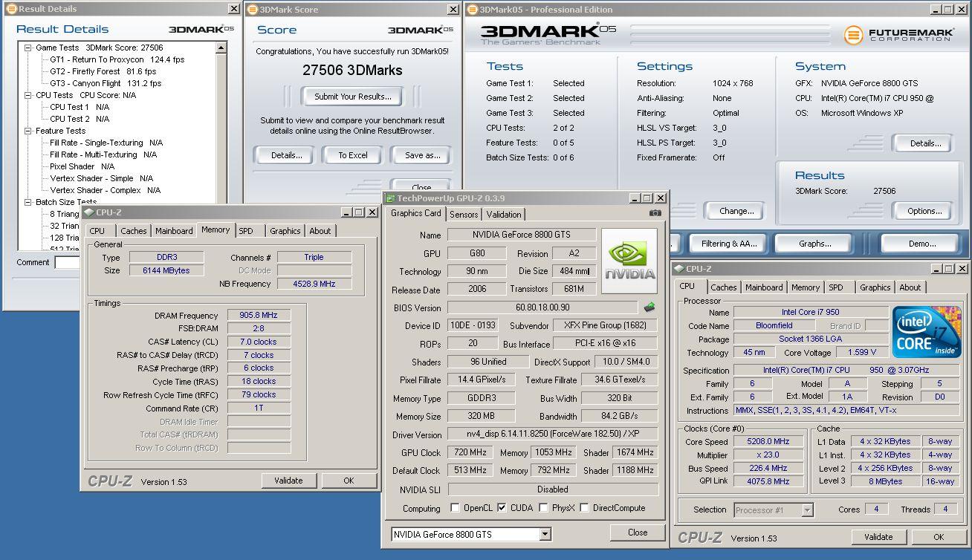Click the 3DMark Score title bar icon
This screenshot has width=972, height=560.
pos(253,9)
